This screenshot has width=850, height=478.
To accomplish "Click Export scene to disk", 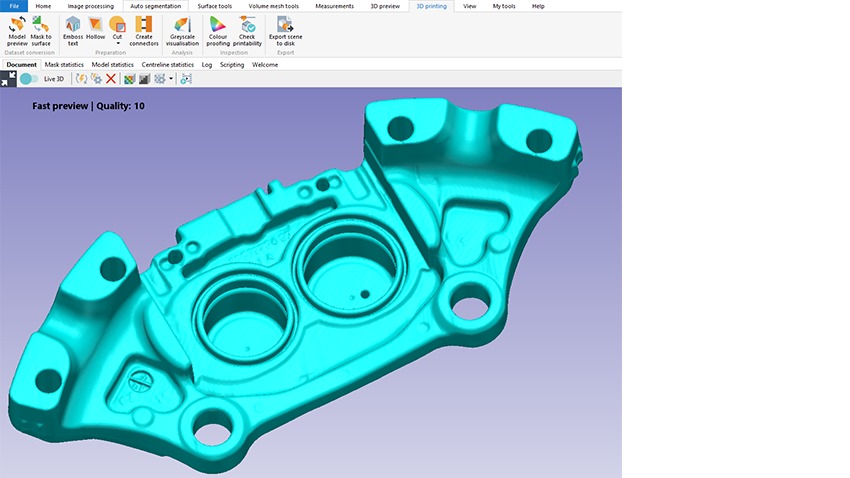I will [285, 30].
